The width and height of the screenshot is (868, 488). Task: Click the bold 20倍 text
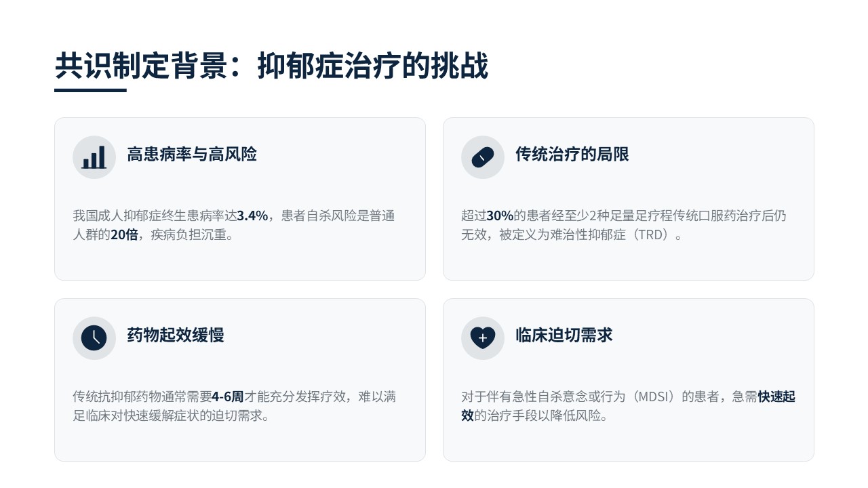point(124,235)
